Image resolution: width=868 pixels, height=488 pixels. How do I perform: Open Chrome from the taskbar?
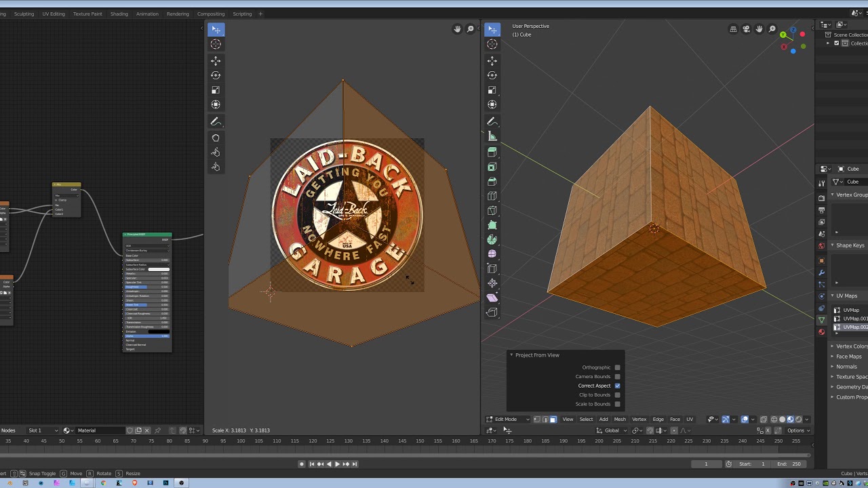[x=103, y=483]
